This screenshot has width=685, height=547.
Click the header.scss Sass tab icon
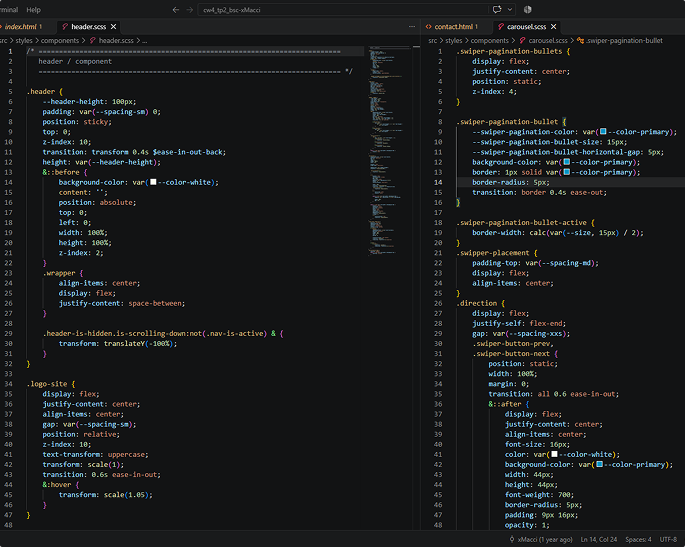(65, 27)
